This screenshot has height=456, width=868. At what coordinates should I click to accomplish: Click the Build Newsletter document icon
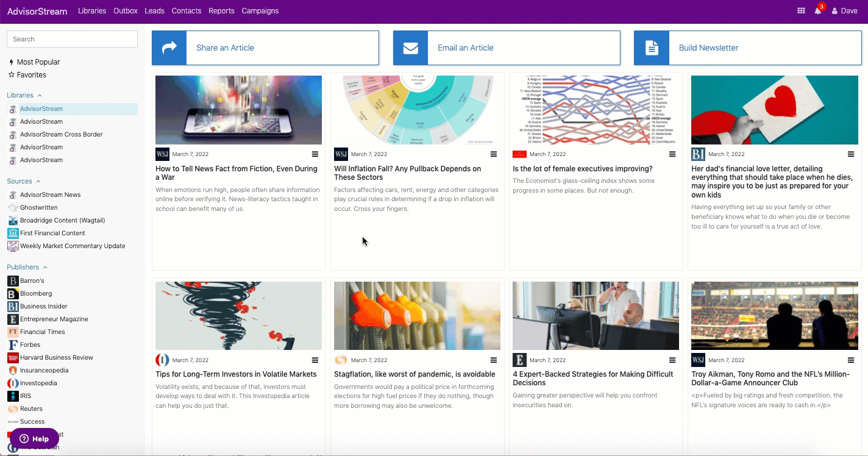tap(652, 48)
